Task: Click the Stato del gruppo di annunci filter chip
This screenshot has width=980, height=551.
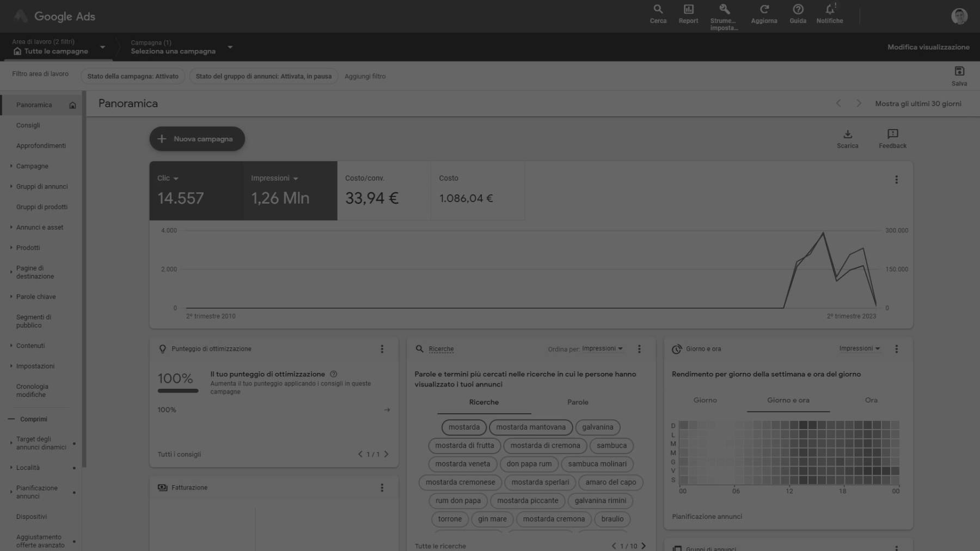Action: pos(264,76)
